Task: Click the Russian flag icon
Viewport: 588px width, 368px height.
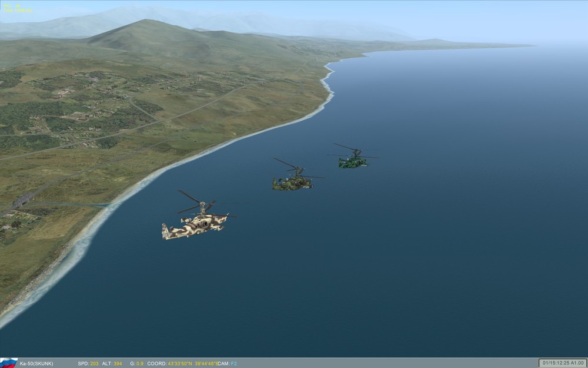Action: 7,363
